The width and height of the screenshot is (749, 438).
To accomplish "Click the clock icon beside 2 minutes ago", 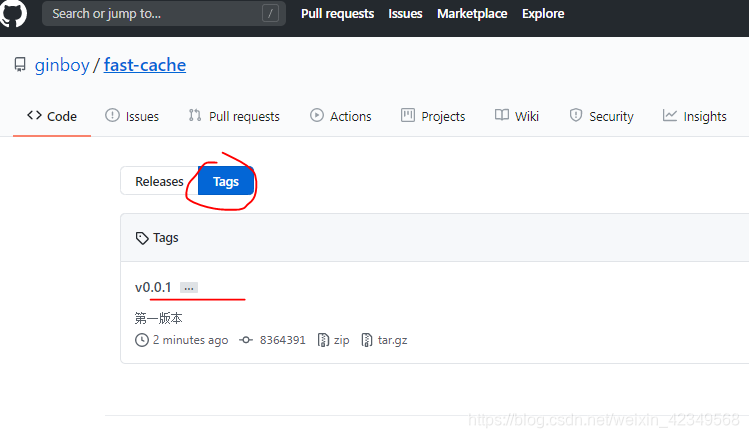I will [142, 340].
